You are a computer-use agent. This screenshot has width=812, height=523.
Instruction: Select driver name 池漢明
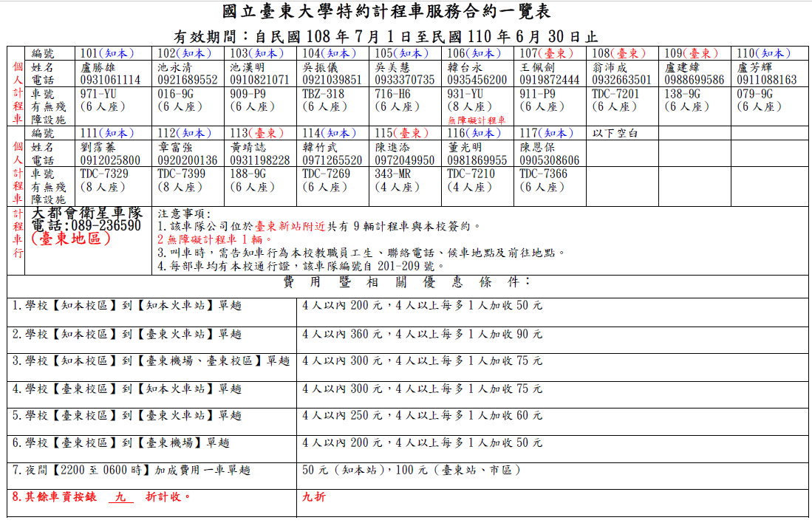(x=247, y=67)
